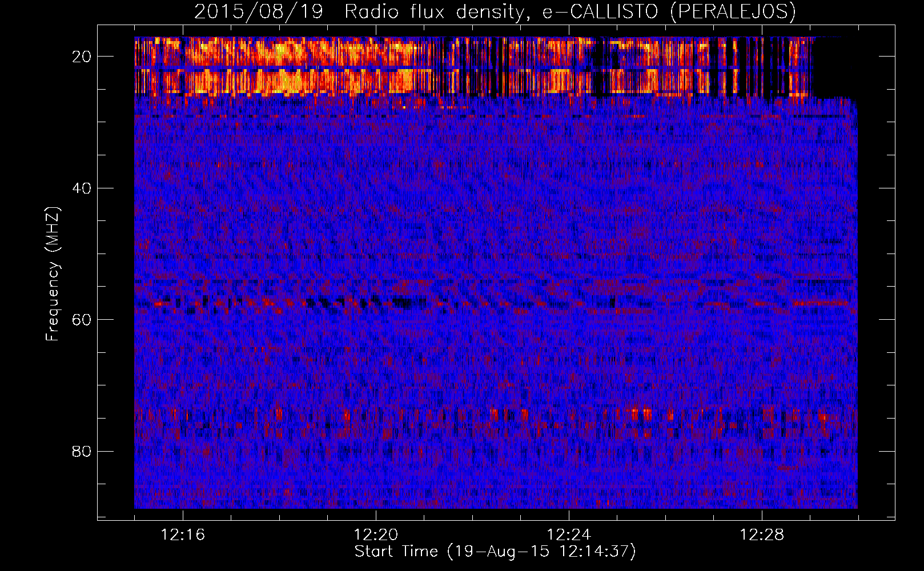924x571 pixels.
Task: Click the 60 MHz frequency tick label
Action: click(82, 320)
